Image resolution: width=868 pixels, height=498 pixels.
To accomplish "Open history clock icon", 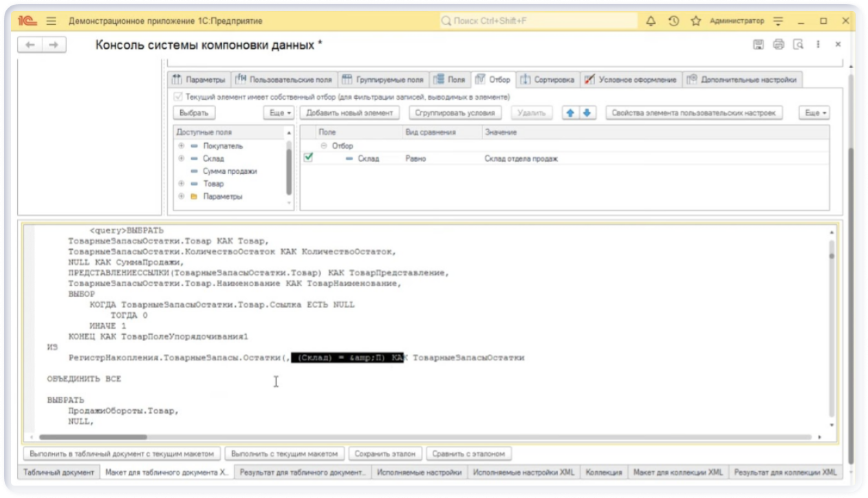I will pos(673,21).
